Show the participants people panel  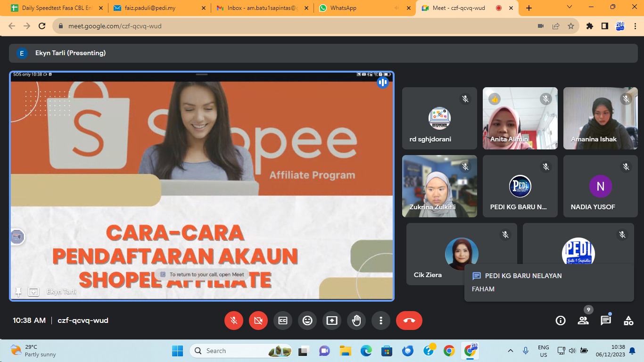[x=583, y=321]
